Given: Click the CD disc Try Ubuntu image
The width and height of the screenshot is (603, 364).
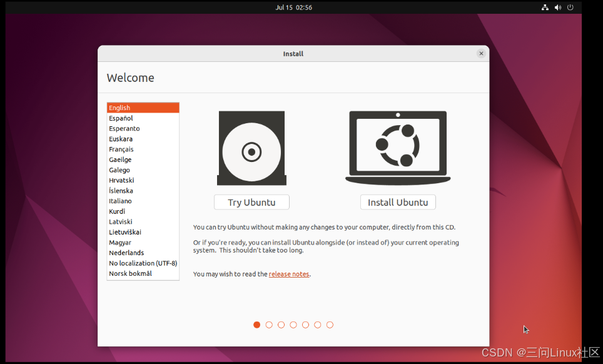Looking at the screenshot, I should coord(251,148).
